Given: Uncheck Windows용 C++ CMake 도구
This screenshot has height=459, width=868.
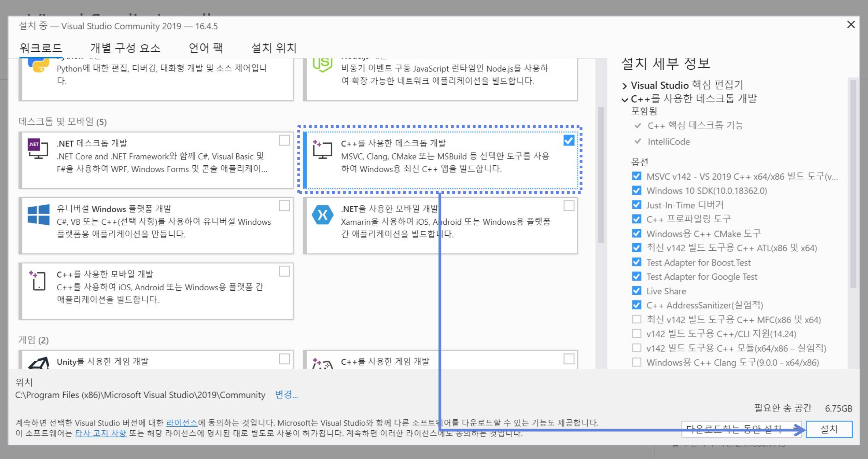Looking at the screenshot, I should coord(636,234).
